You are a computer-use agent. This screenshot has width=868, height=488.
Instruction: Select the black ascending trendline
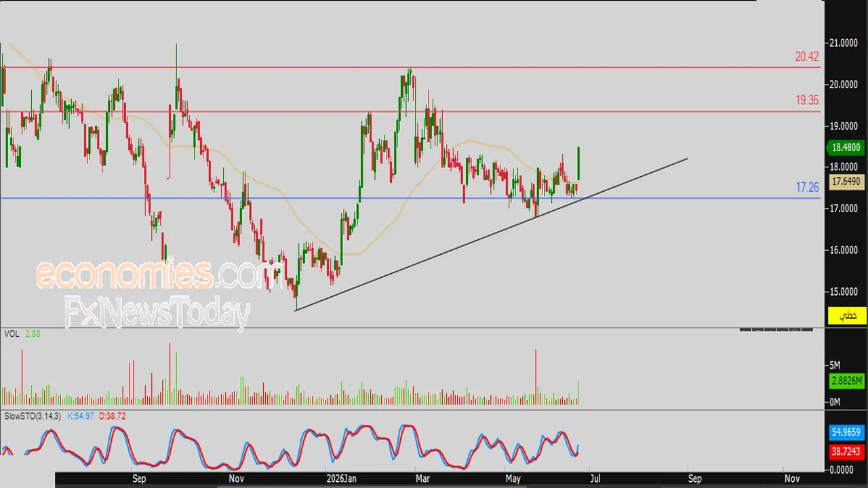pos(492,235)
